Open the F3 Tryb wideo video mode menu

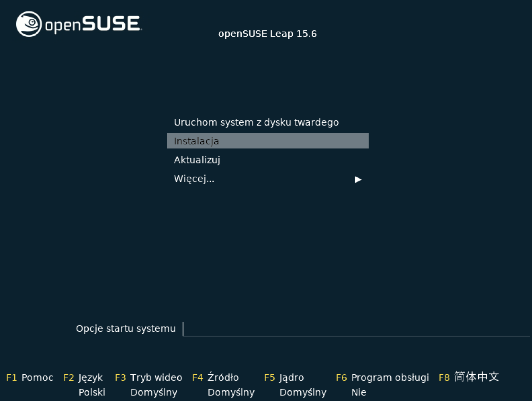[x=149, y=377]
